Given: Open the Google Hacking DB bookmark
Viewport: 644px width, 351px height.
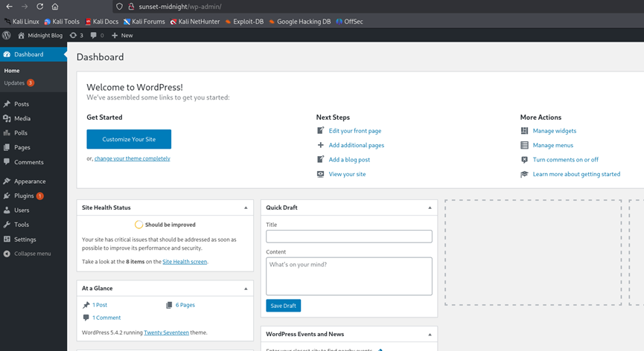Looking at the screenshot, I should pos(300,22).
